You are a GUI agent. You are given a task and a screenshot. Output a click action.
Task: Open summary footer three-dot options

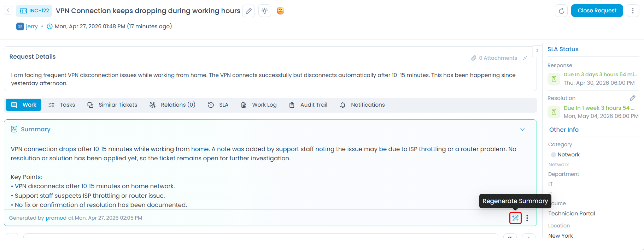527,218
